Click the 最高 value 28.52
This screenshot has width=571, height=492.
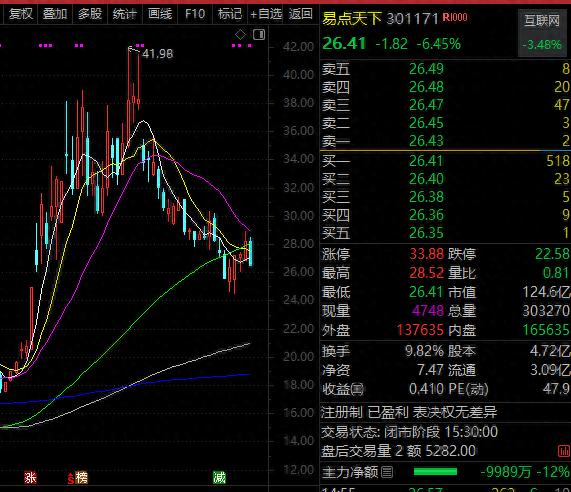[427, 273]
